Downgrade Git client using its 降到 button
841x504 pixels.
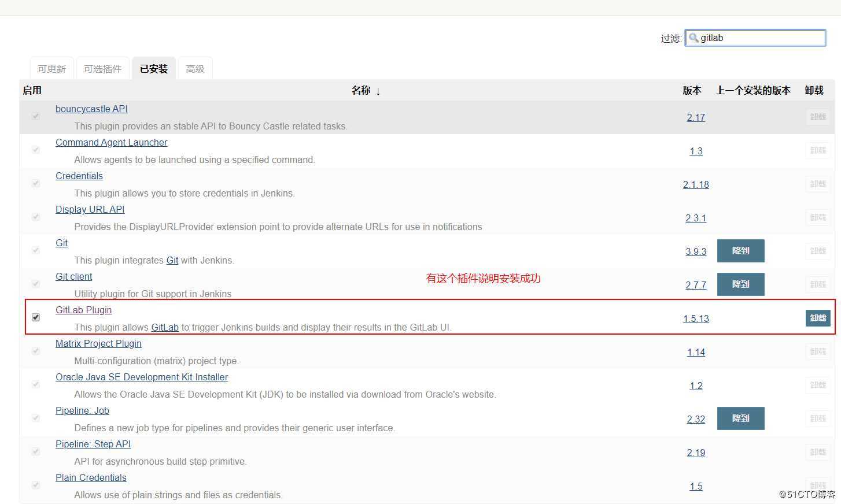click(741, 284)
